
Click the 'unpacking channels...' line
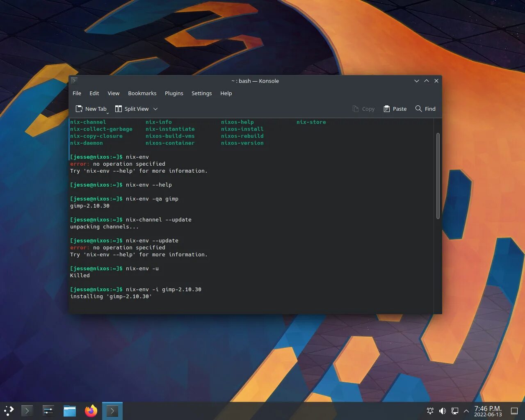(105, 226)
